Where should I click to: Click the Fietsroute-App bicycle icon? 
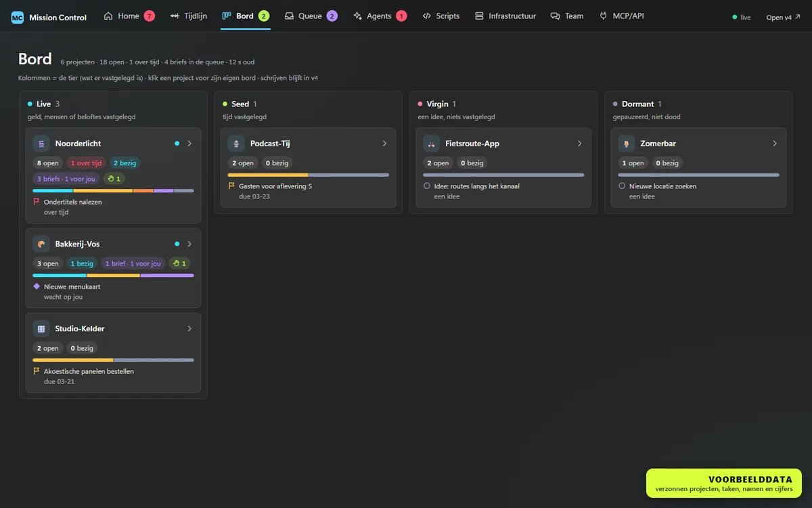coord(431,144)
